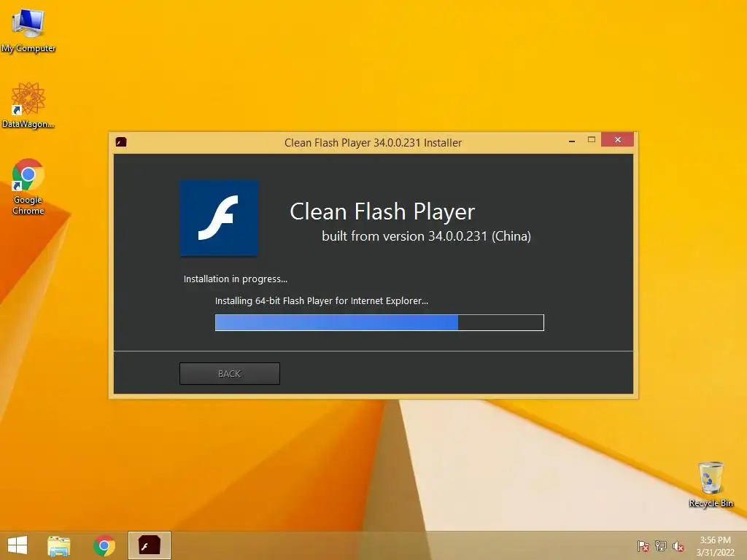747x560 pixels.
Task: Click the 'Clean Flash Player 34.0.0.231 Installer' title text
Action: tap(373, 143)
